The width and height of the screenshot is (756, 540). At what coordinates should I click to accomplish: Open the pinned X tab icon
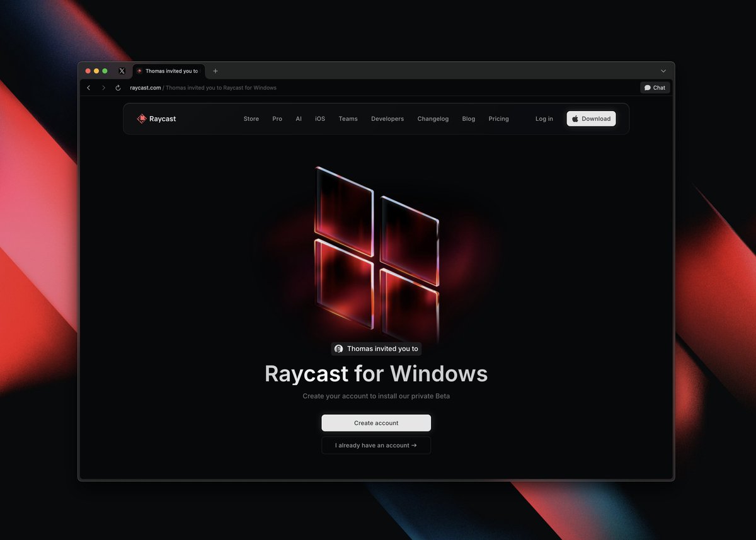coord(122,71)
